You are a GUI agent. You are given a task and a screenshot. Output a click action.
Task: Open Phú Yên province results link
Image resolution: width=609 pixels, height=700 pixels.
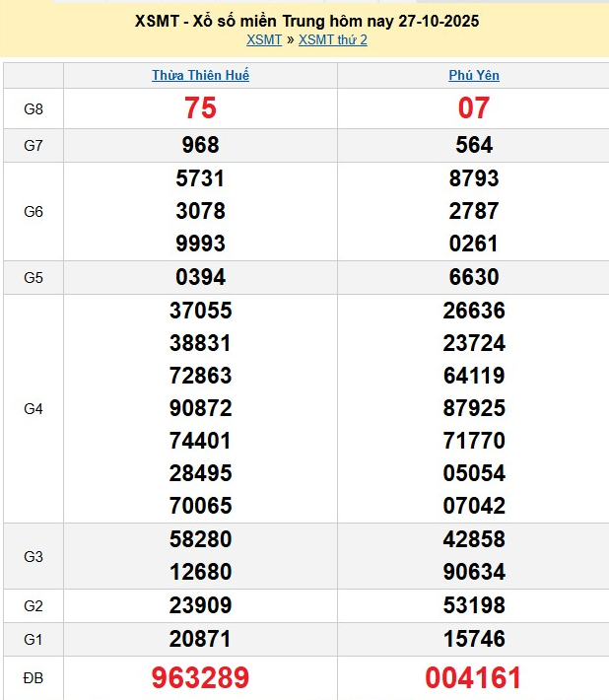[473, 75]
